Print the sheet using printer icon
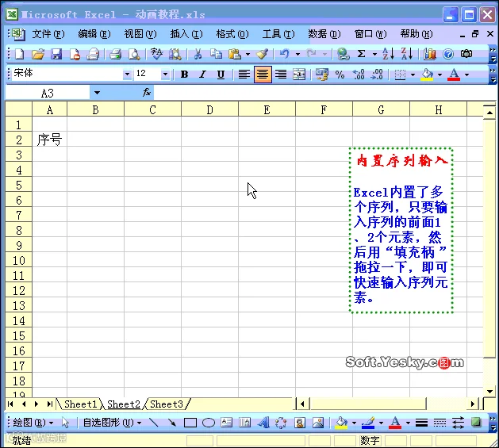 (116, 54)
